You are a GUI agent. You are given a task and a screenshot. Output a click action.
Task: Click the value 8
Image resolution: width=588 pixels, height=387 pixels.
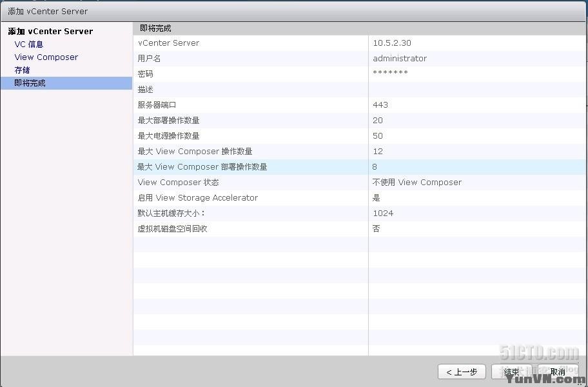(x=375, y=167)
